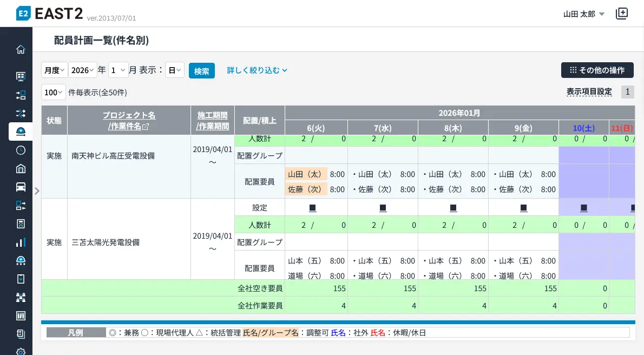644x355 pixels.
Task: Open the people group icon in sidebar
Action: point(21,297)
